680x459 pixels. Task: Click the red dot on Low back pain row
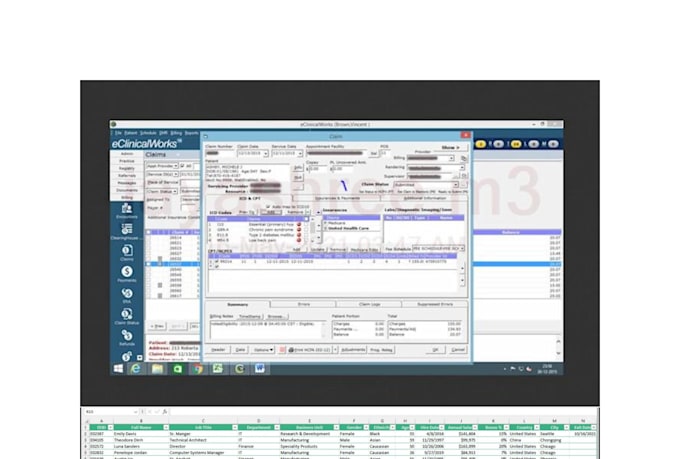click(x=299, y=240)
